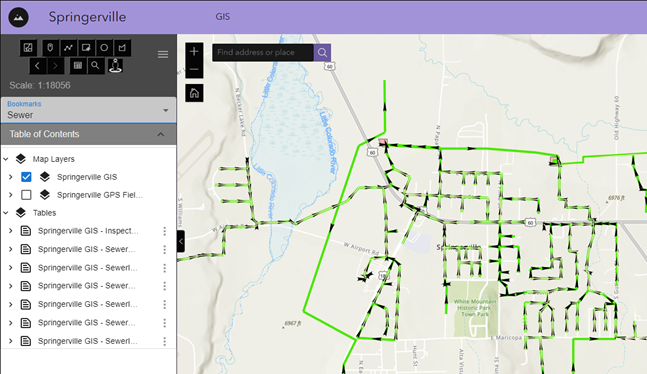The width and height of the screenshot is (647, 374).
Task: Collapse the side panel with arrow handle
Action: (x=181, y=241)
